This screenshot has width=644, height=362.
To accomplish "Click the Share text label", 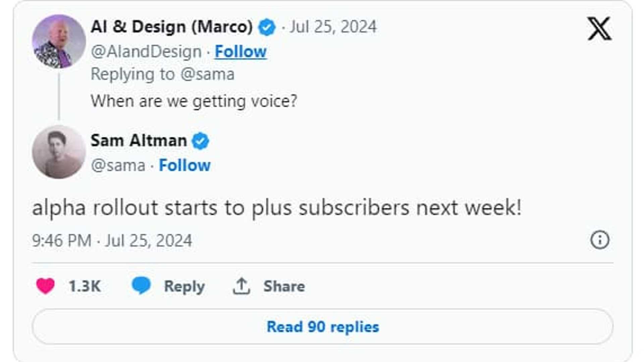I will pos(284,286).
